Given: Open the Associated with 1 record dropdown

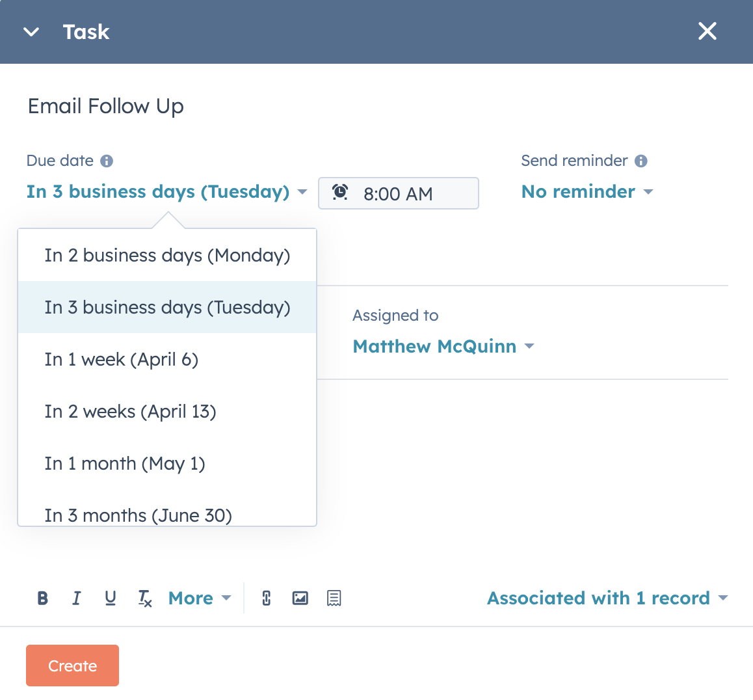Looking at the screenshot, I should coord(607,598).
